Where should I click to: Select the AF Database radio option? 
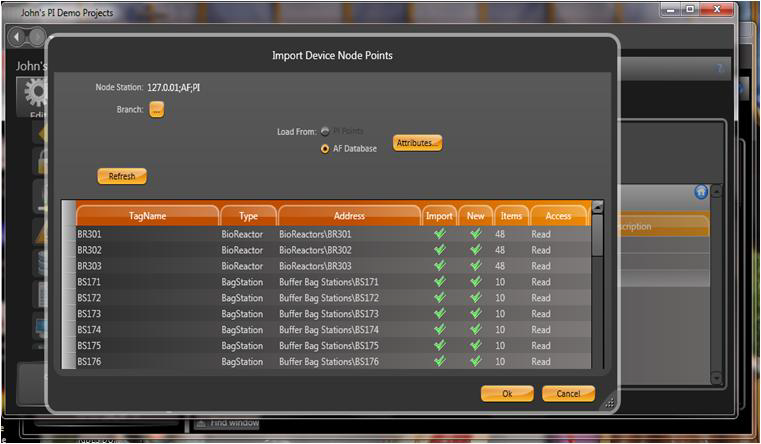point(325,149)
